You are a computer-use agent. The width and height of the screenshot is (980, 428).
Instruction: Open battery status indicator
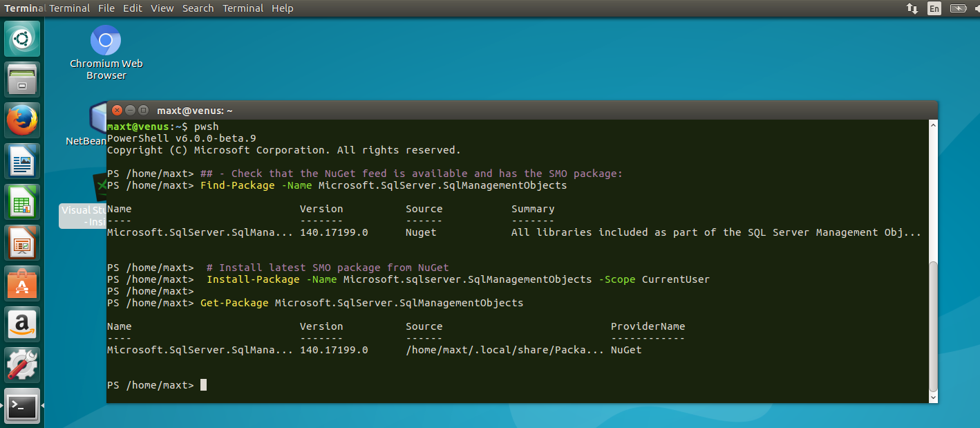pos(957,8)
